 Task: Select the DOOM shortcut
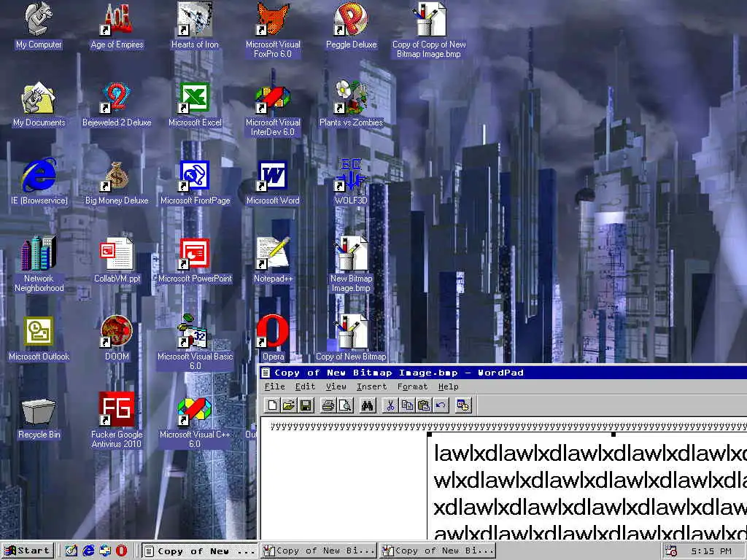click(x=117, y=338)
